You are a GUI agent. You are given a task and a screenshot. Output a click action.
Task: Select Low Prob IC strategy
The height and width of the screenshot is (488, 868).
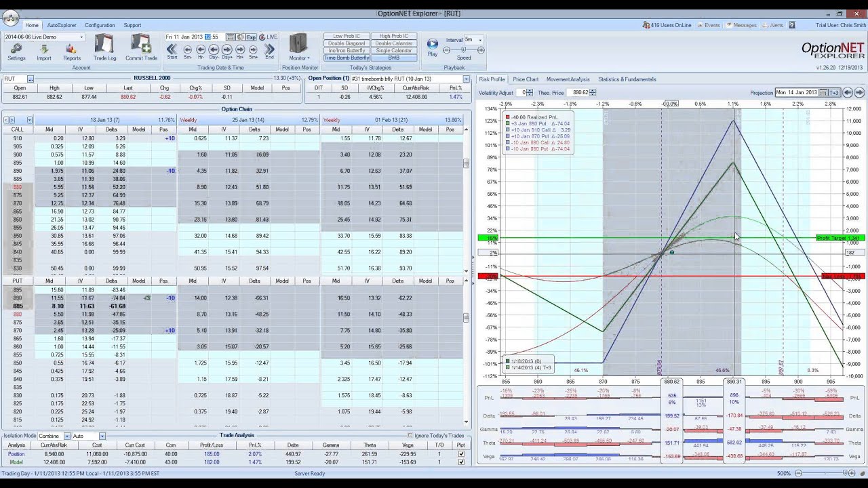coord(347,37)
